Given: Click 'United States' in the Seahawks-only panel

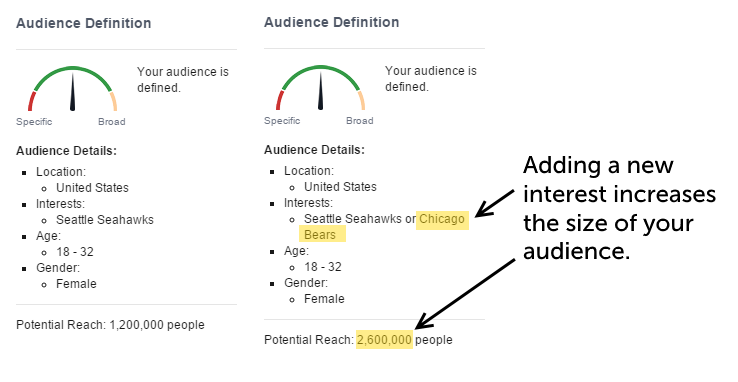Looking at the screenshot, I should 92,188.
